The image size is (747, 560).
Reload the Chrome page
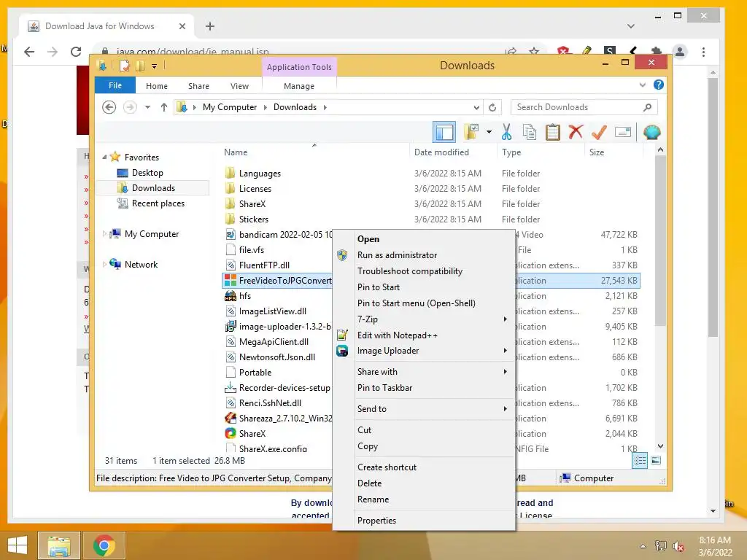pyautogui.click(x=76, y=52)
